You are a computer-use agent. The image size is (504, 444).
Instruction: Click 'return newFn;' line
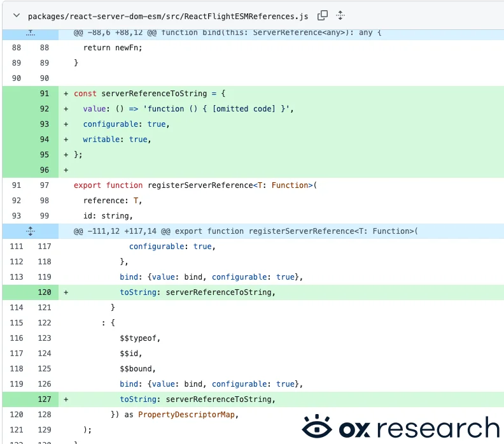point(113,48)
